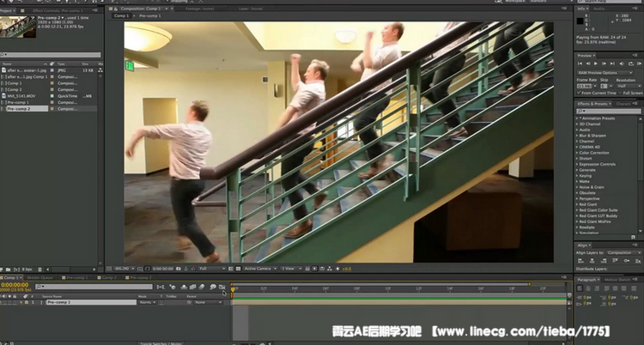Click the Preview panel play button
The image size is (644, 345).
click(596, 64)
